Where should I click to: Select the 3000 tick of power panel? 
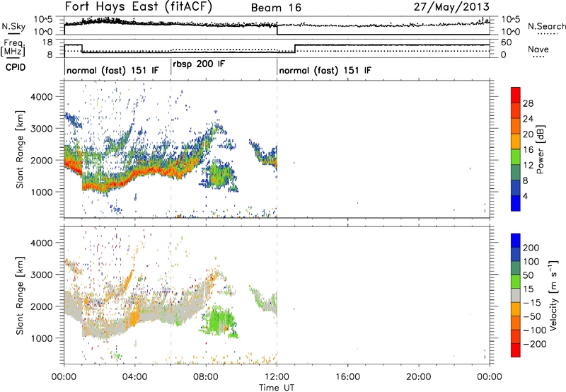[41, 129]
